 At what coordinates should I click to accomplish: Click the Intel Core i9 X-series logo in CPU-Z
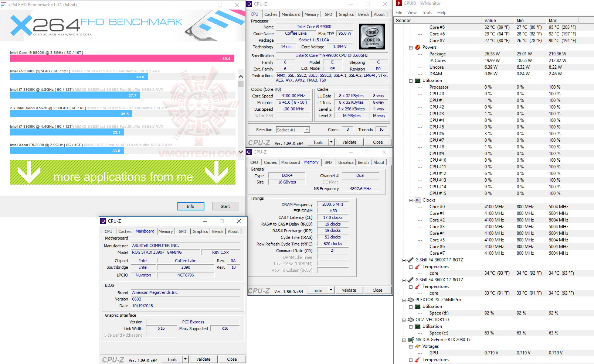(371, 37)
